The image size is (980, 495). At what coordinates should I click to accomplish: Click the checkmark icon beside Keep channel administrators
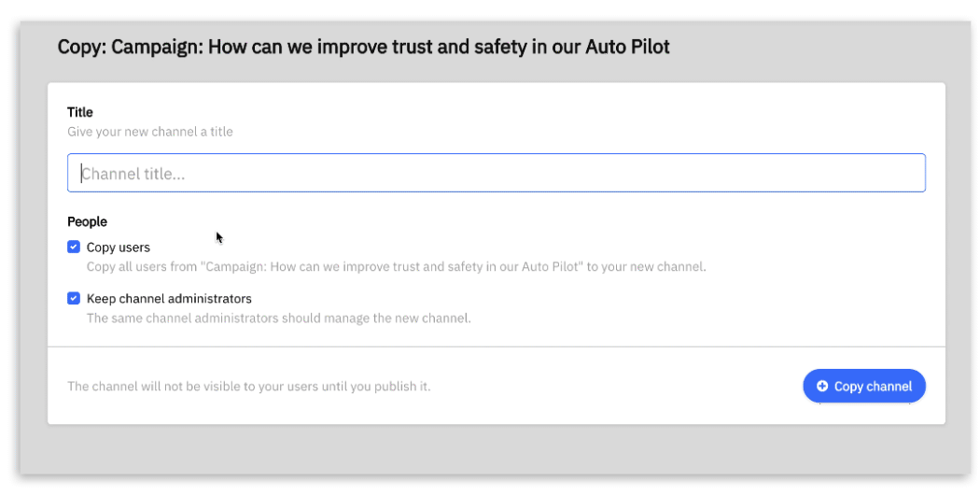(74, 299)
